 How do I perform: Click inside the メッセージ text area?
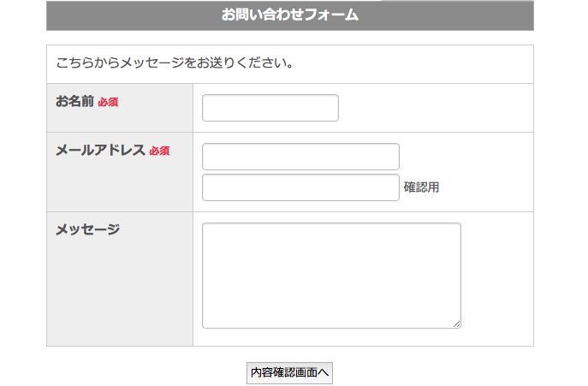(x=331, y=276)
